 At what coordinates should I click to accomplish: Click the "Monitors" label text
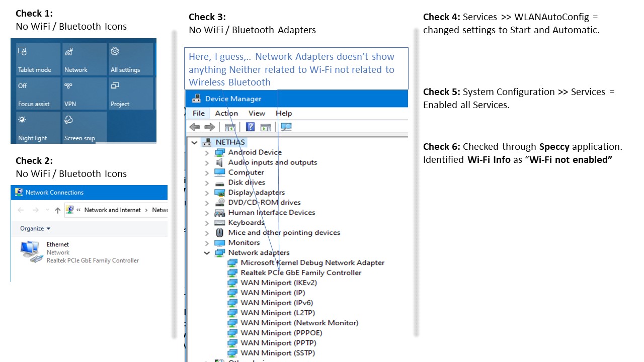coord(244,242)
